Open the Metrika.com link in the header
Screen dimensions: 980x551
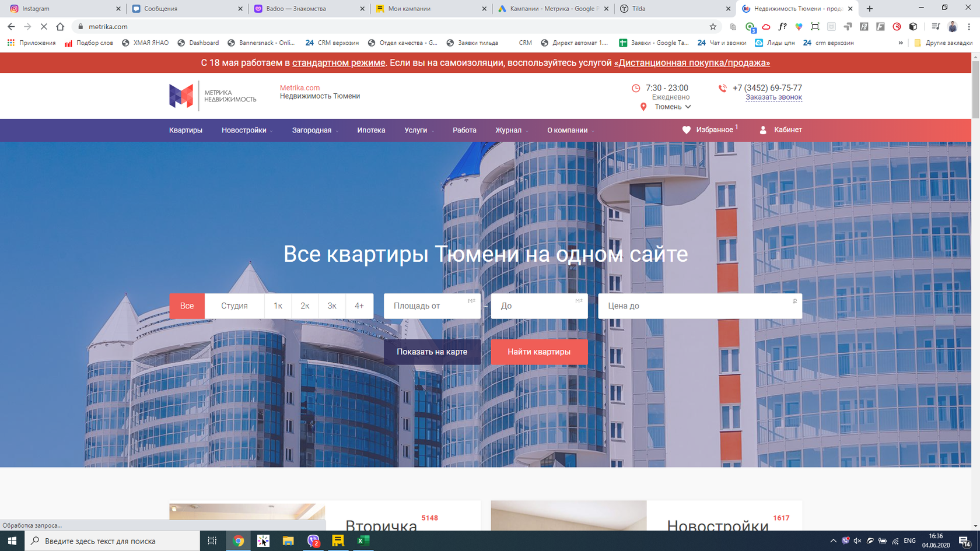pos(300,88)
